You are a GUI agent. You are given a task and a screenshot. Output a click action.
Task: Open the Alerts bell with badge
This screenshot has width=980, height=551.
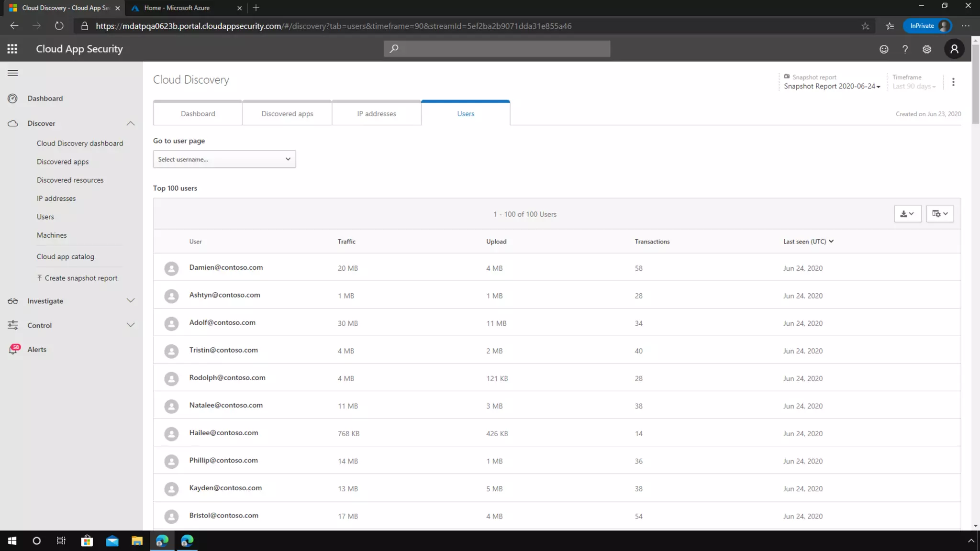[13, 350]
